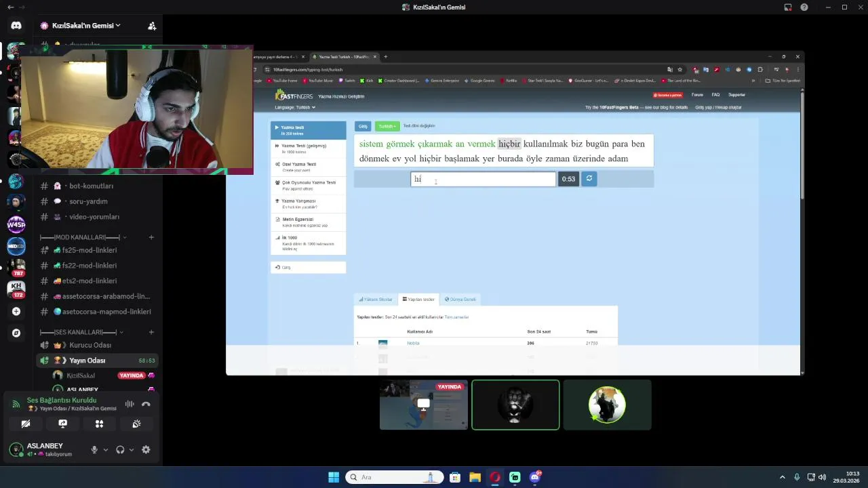The height and width of the screenshot is (488, 868).
Task: Open the MEDCO server icon in sidebar
Action: [x=16, y=247]
